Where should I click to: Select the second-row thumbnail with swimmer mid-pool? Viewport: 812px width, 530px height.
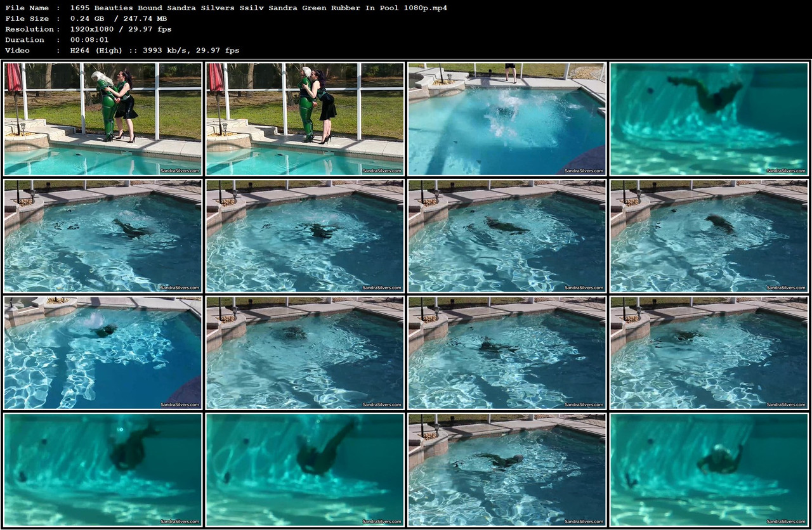click(303, 235)
